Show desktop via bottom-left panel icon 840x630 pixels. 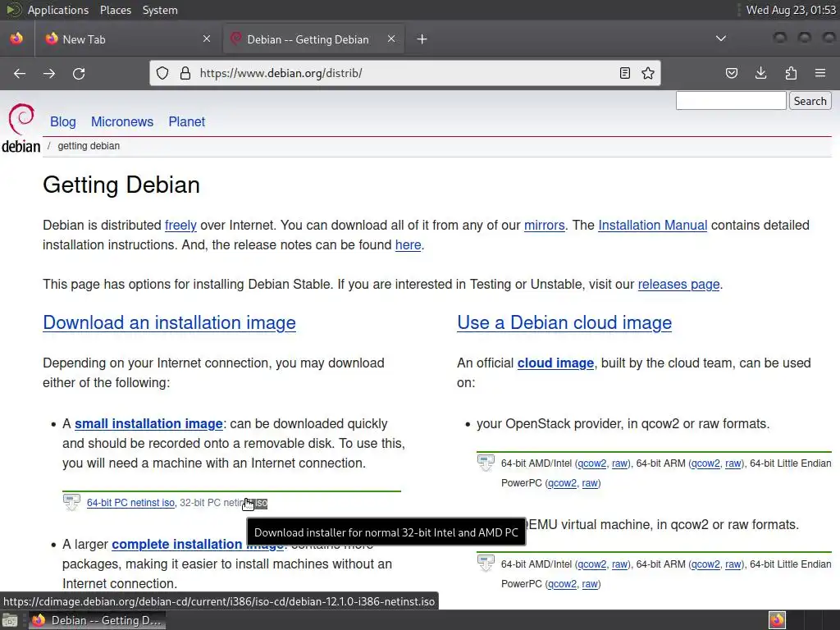10,620
